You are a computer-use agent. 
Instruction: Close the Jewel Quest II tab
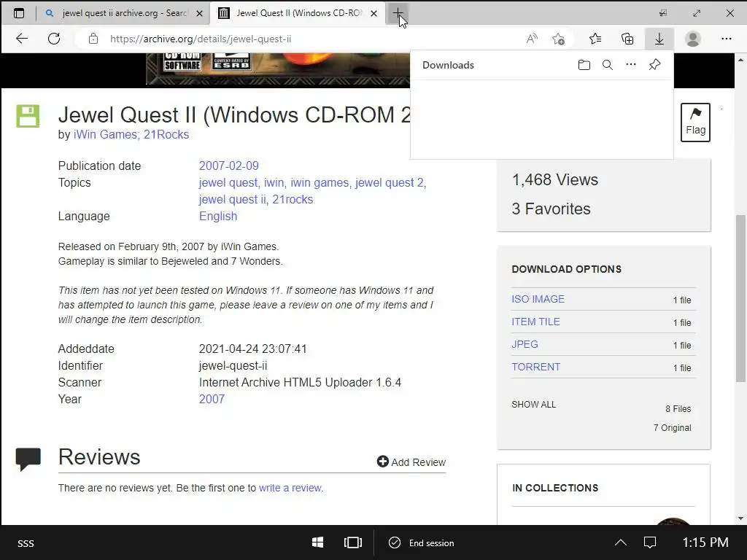click(x=374, y=13)
